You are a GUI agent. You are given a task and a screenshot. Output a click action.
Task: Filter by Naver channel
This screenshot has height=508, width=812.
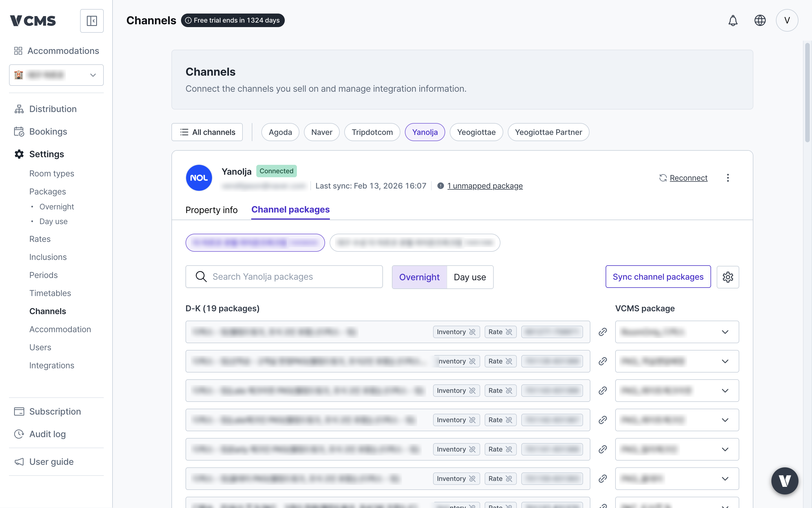321,132
